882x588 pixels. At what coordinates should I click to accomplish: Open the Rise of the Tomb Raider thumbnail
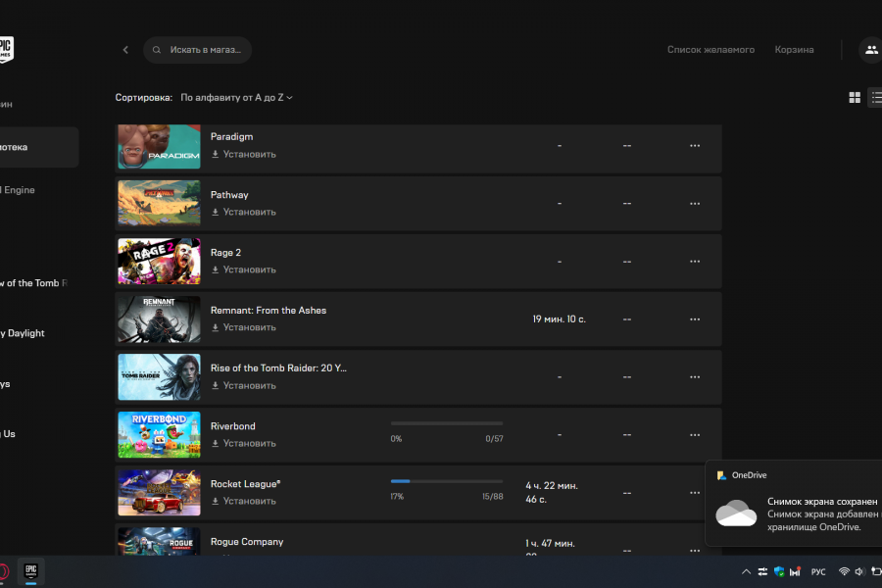coord(159,377)
